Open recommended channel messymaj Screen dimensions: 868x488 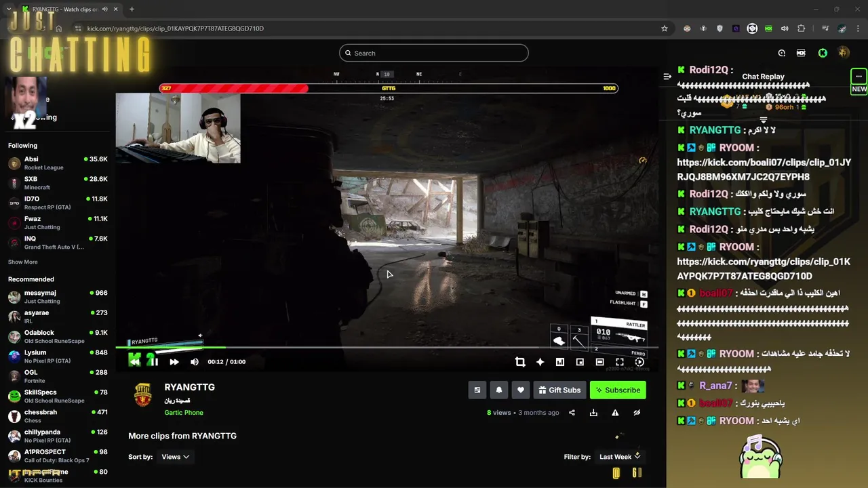[x=58, y=297]
